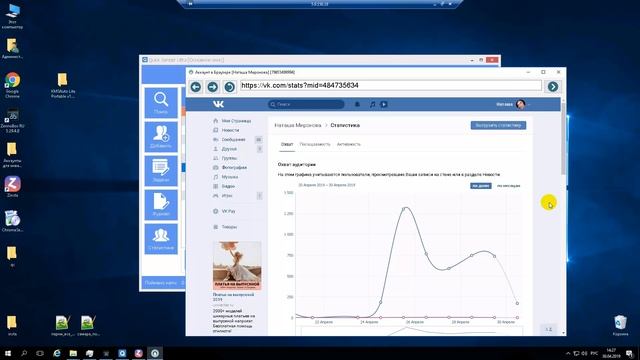640x360 pixels.
Task: Click the profile name breadcrumb before Статистика
Action: tap(298, 125)
